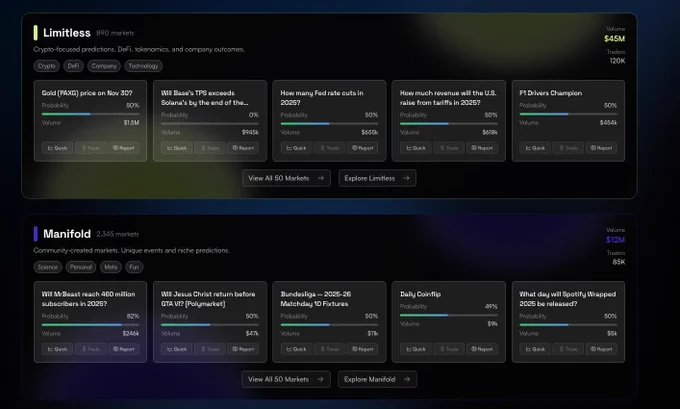
Task: Open Quick view for Daily Coinflip card
Action: click(416, 349)
